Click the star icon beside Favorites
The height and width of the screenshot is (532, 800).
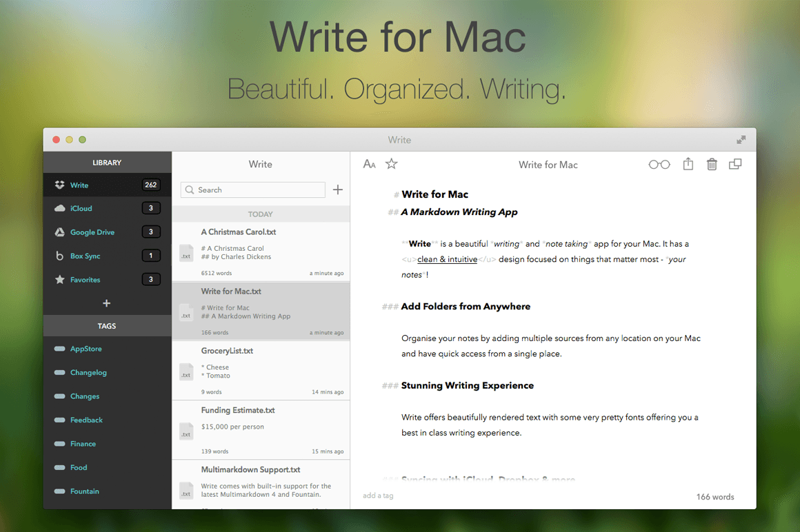click(x=60, y=279)
